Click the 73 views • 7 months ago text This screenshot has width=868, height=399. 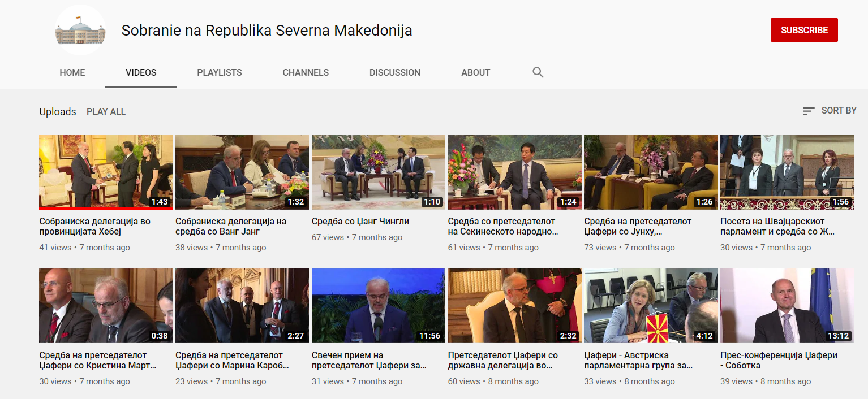[x=629, y=248]
